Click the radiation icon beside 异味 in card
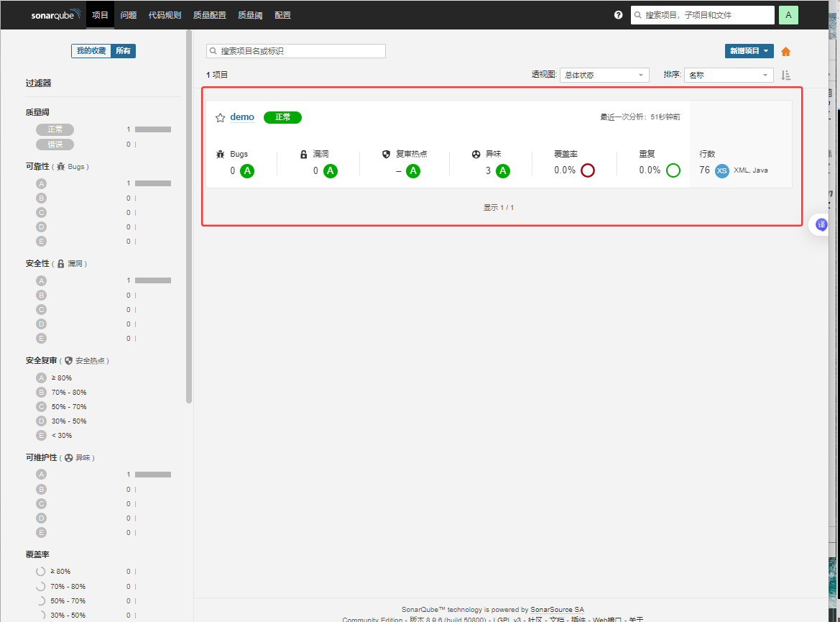The width and height of the screenshot is (840, 622). click(x=476, y=155)
